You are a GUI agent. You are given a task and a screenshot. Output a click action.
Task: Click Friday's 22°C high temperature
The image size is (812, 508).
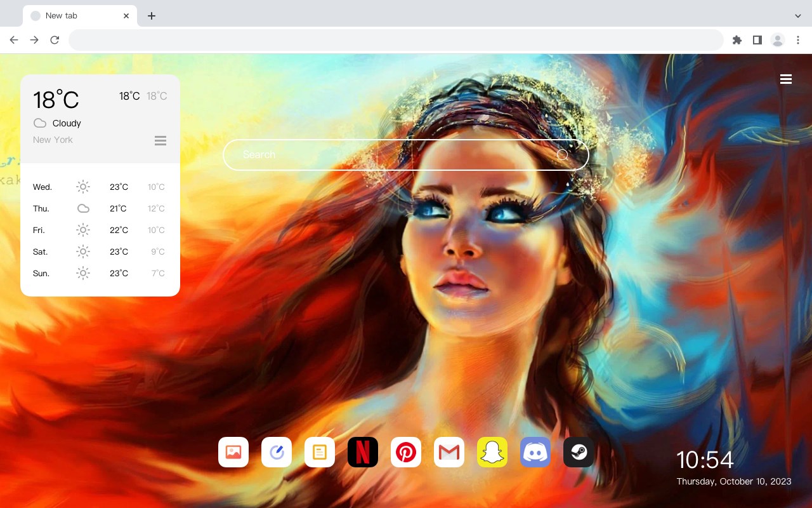tap(119, 231)
